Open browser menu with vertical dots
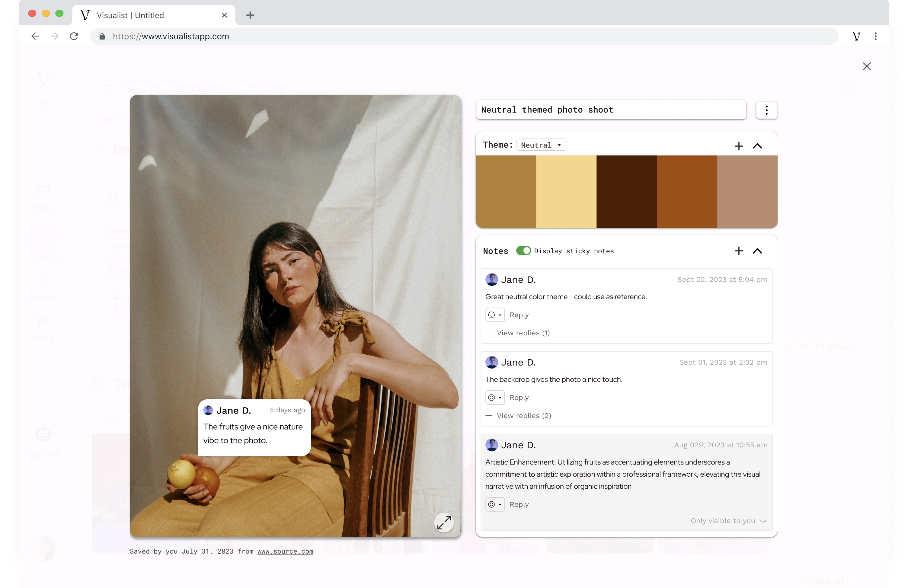This screenshot has width=908, height=588. coord(876,36)
